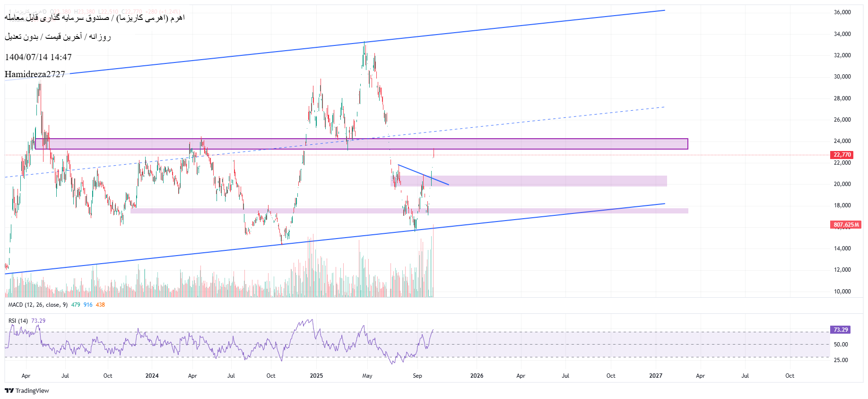The image size is (868, 399).
Task: Click the 50.00 level on RSI scale
Action: (841, 345)
